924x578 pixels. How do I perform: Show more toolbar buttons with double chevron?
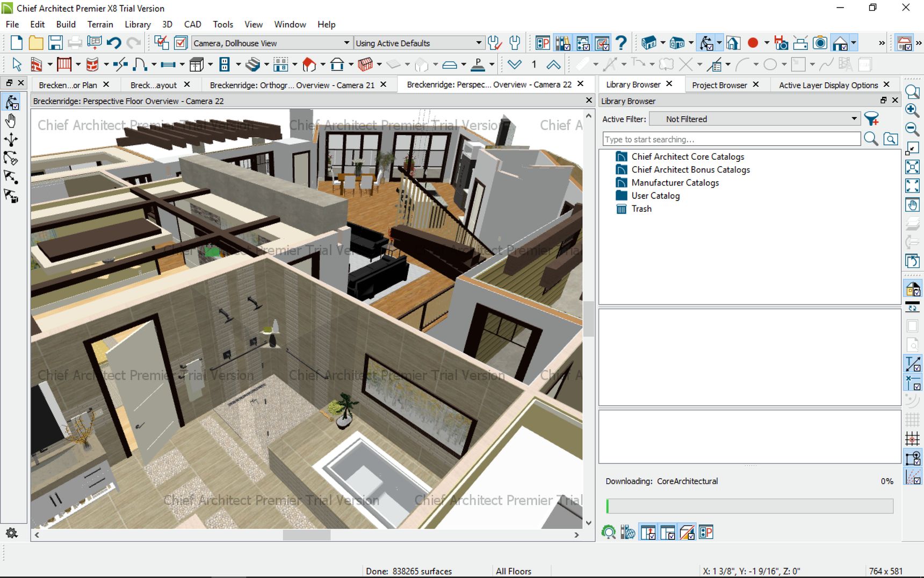click(882, 43)
